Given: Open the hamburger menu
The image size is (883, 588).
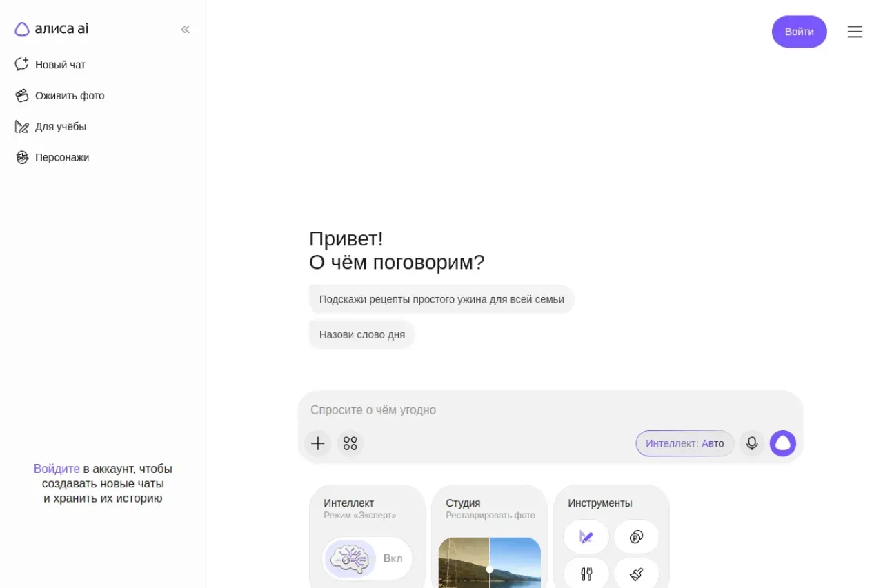Looking at the screenshot, I should [x=855, y=32].
